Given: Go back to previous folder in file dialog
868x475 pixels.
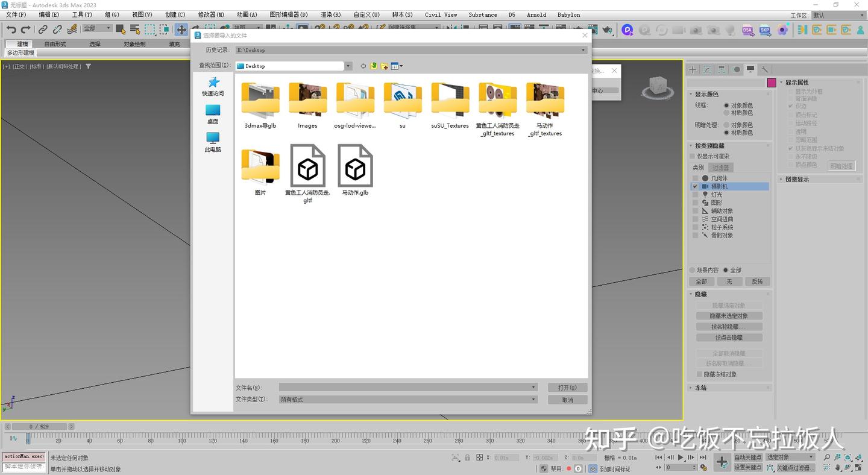Looking at the screenshot, I should point(363,66).
